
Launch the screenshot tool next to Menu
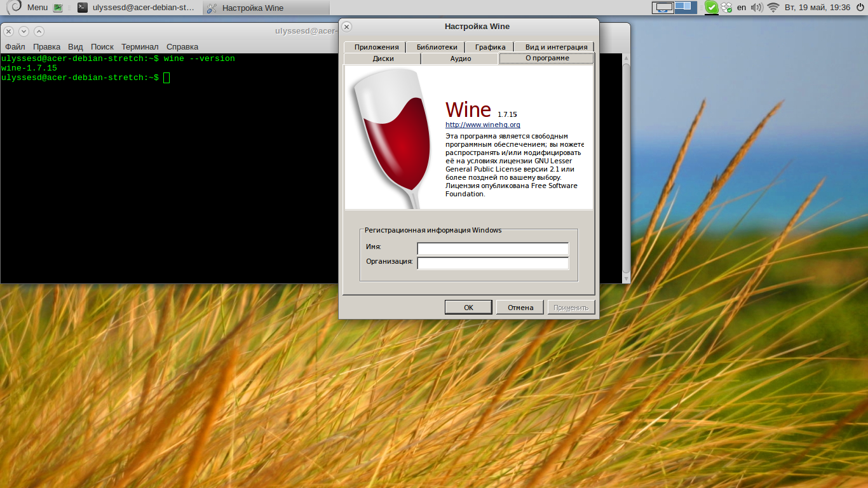(x=59, y=8)
